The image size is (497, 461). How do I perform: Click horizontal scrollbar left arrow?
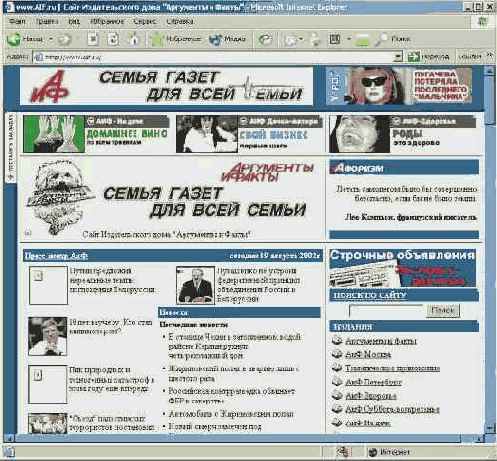coord(9,438)
